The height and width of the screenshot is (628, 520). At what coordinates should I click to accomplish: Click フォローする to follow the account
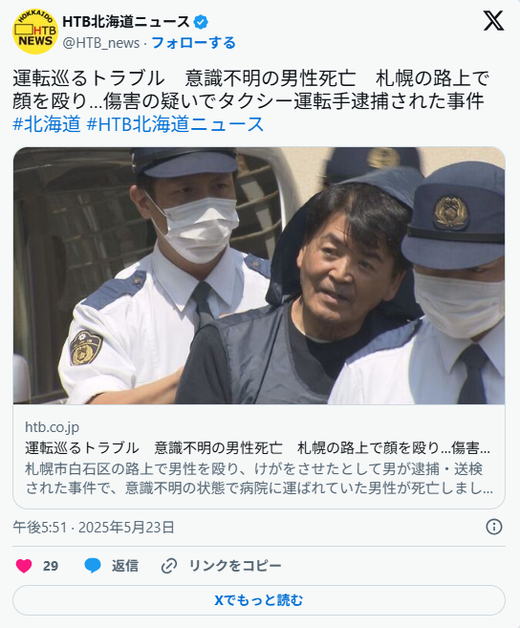(x=193, y=43)
